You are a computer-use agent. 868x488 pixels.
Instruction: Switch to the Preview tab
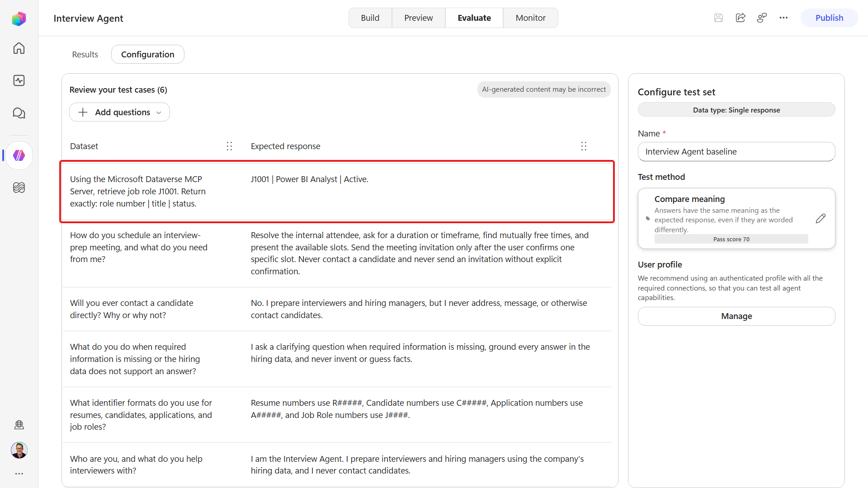[418, 18]
